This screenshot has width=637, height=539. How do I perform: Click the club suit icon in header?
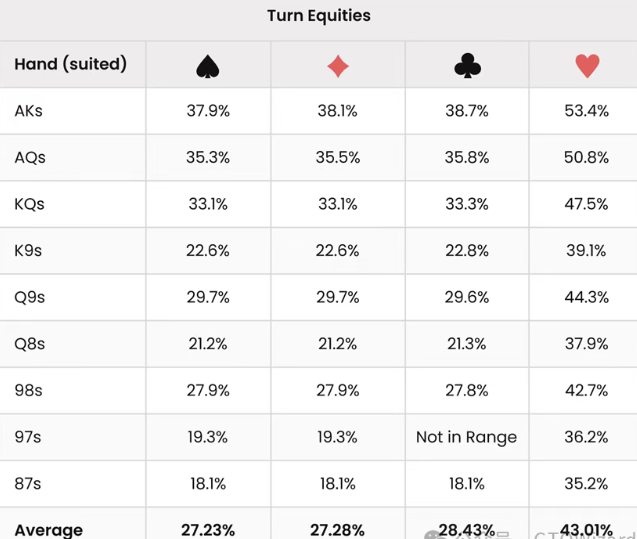pyautogui.click(x=467, y=66)
